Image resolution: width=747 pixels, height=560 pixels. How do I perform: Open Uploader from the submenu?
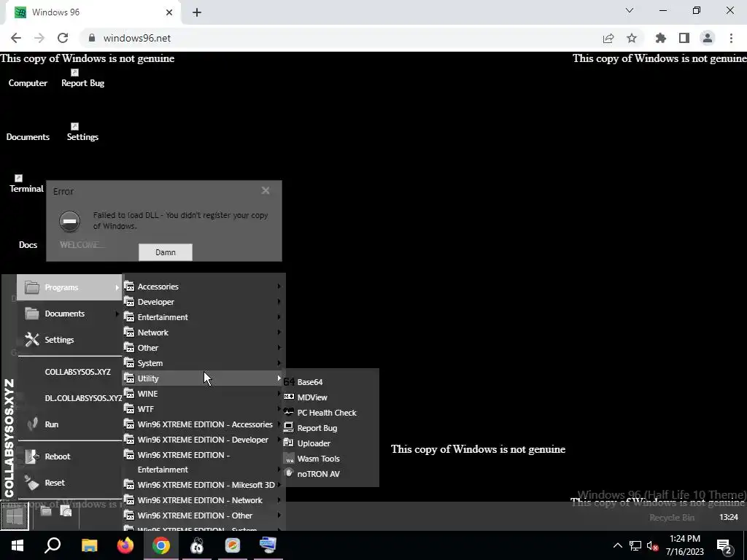click(x=331, y=443)
